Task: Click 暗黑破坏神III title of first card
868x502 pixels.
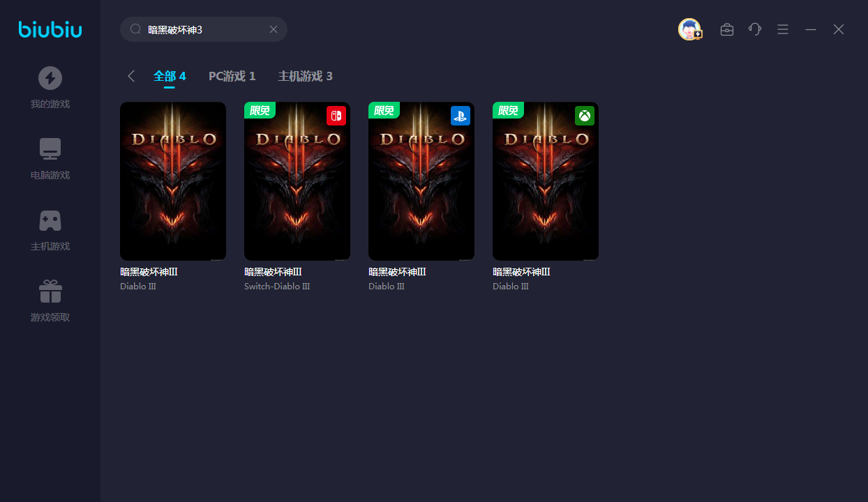Action: (149, 272)
